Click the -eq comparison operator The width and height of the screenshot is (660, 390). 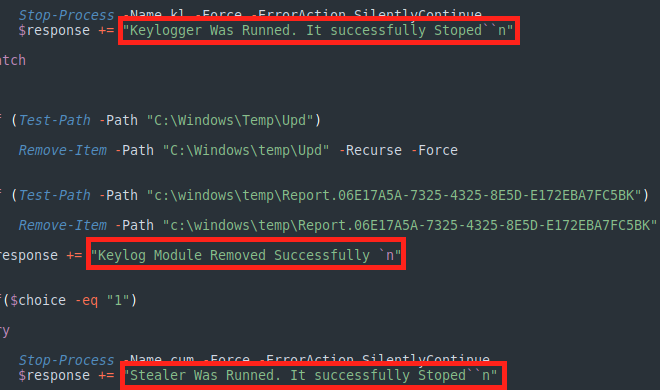coord(87,300)
